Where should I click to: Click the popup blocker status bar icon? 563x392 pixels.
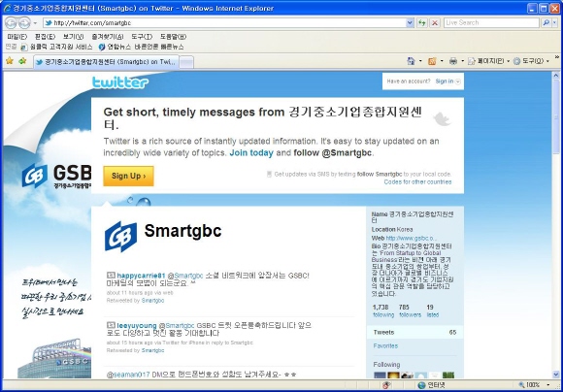(x=386, y=385)
